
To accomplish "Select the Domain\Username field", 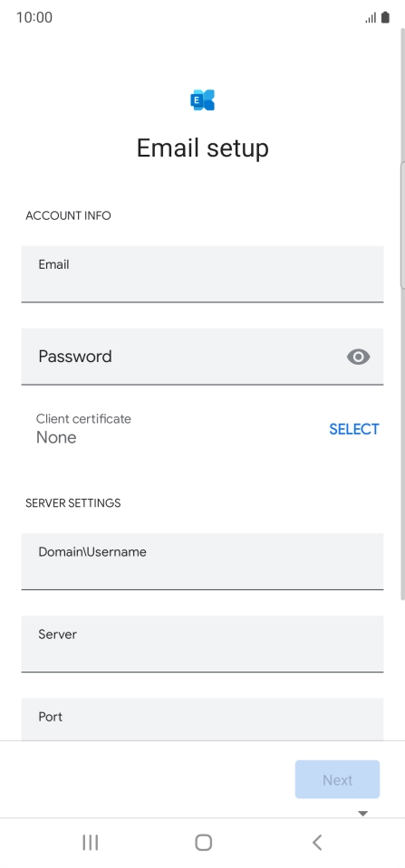I will coord(202,561).
